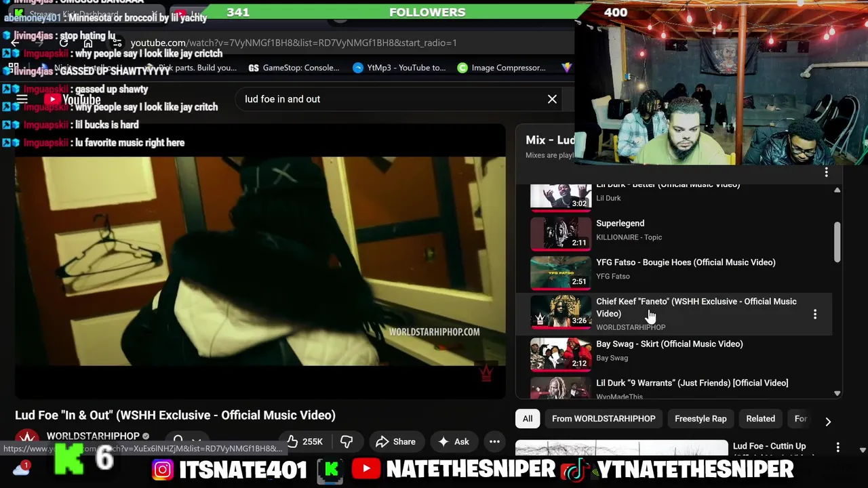Select the All filter chip

tap(528, 419)
